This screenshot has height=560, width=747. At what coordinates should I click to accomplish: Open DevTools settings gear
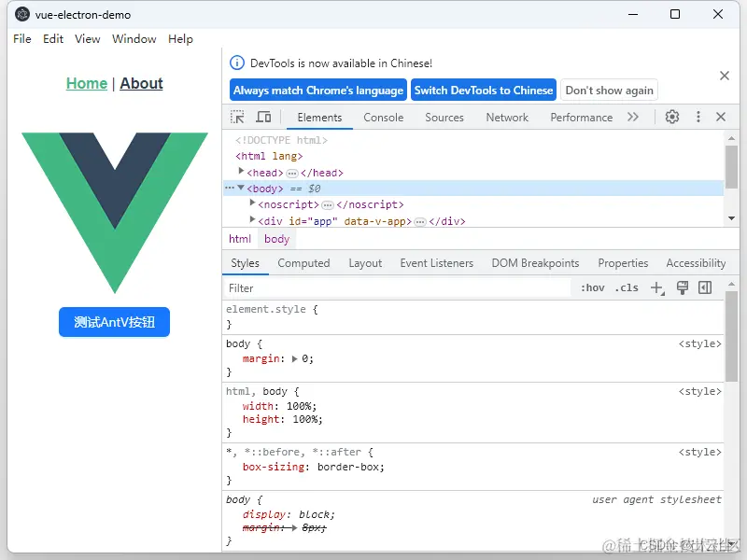pyautogui.click(x=671, y=118)
